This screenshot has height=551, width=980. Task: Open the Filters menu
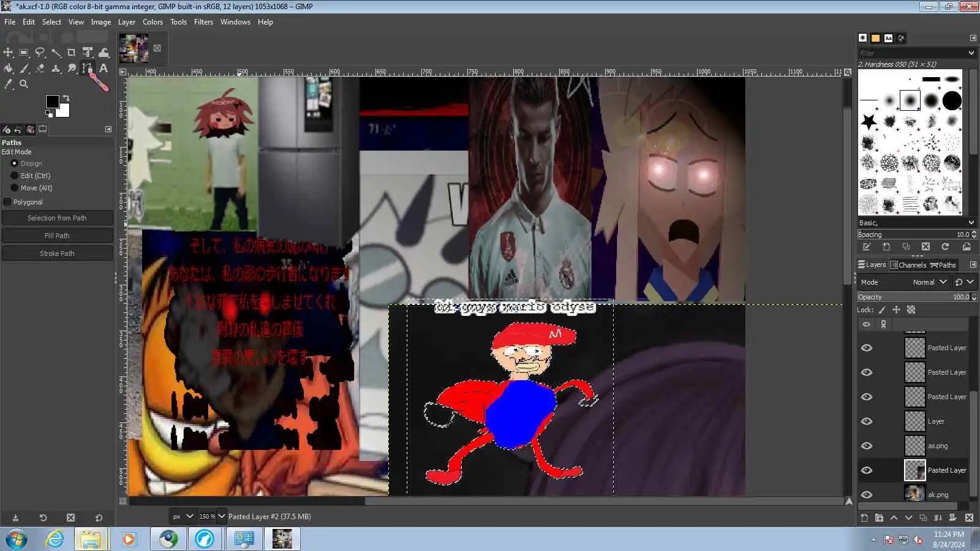tap(203, 22)
